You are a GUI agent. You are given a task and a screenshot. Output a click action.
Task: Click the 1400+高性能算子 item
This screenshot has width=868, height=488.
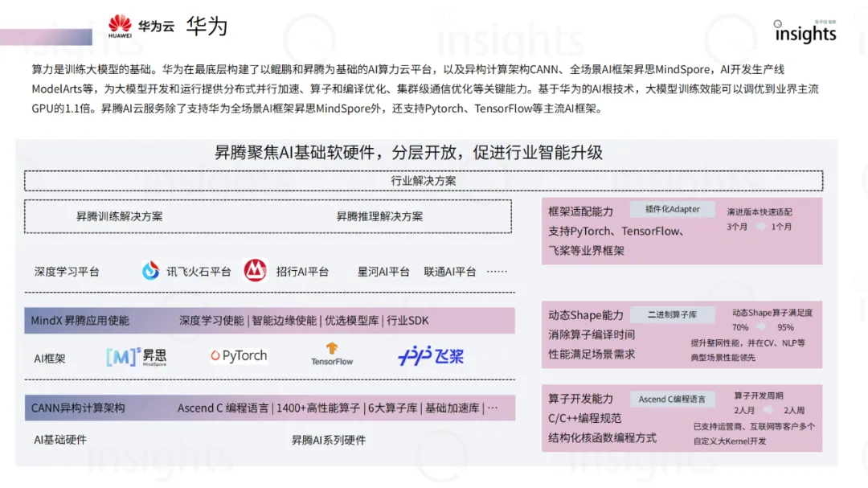[x=318, y=408]
